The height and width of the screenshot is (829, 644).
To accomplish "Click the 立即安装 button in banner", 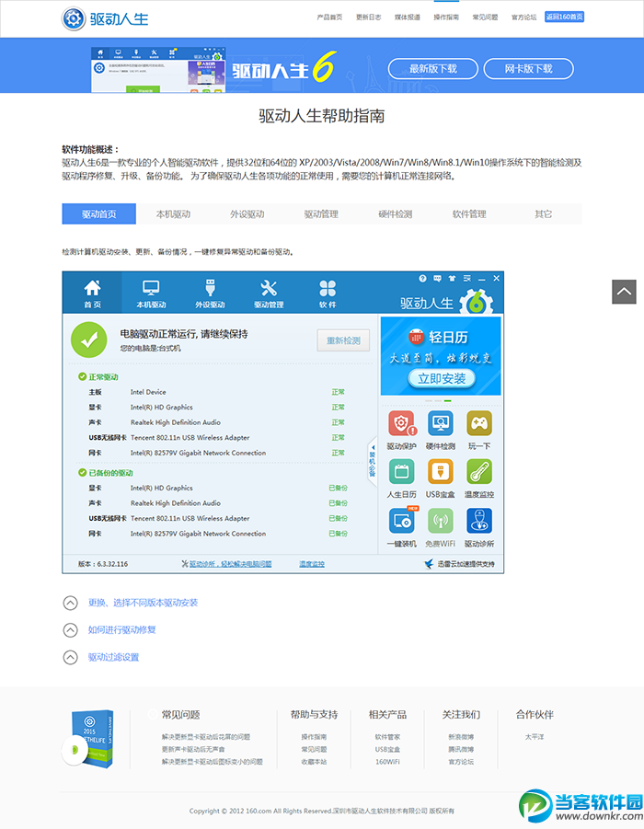I will (x=442, y=378).
